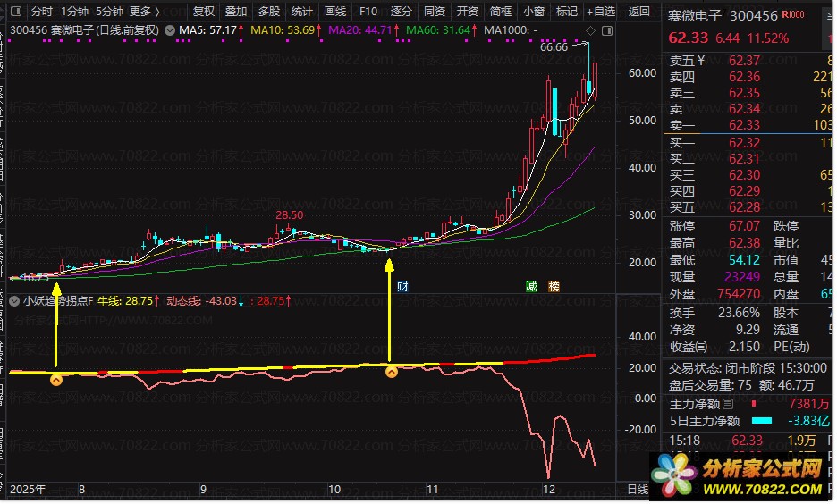Click the ¥ symbol next to 卖五
837x504 pixels.
(701, 61)
